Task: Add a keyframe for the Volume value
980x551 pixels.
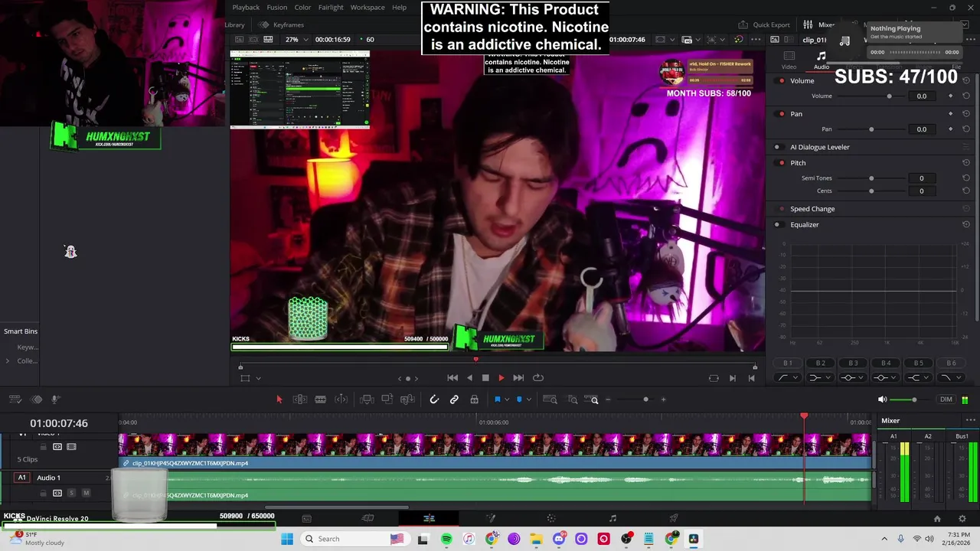Action: 951,96
